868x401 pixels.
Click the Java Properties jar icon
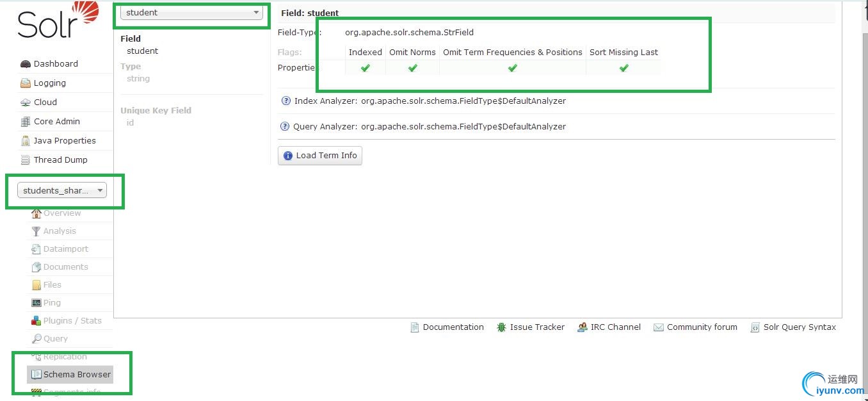pos(26,141)
